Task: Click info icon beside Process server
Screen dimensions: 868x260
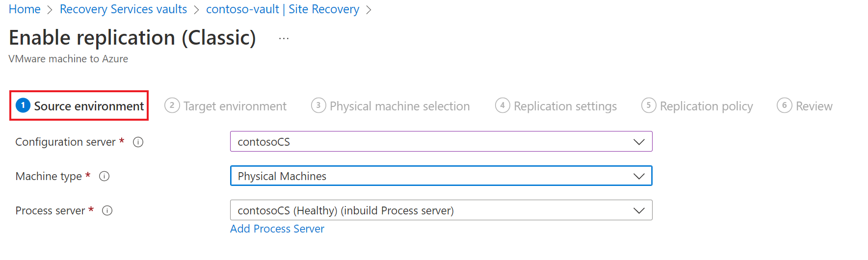Action: 107,210
